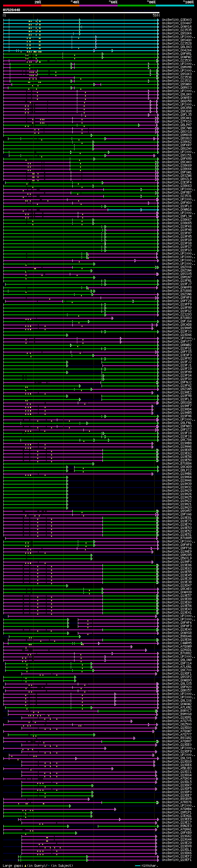This screenshot has width=197, height=868.
Task: Select hit label UniRef100_Q9FKM9
Action: [x=177, y=159]
